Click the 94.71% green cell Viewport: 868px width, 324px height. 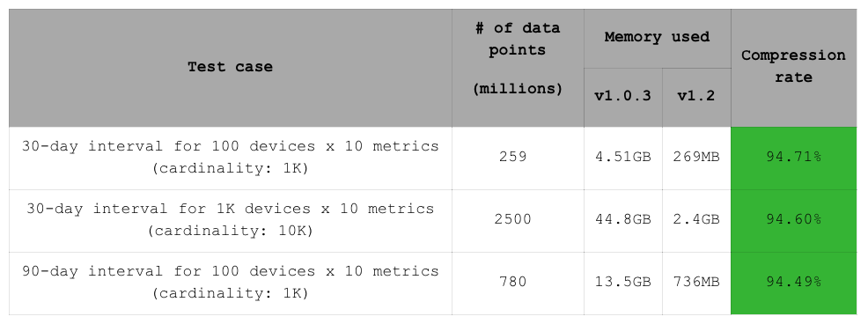click(x=793, y=158)
